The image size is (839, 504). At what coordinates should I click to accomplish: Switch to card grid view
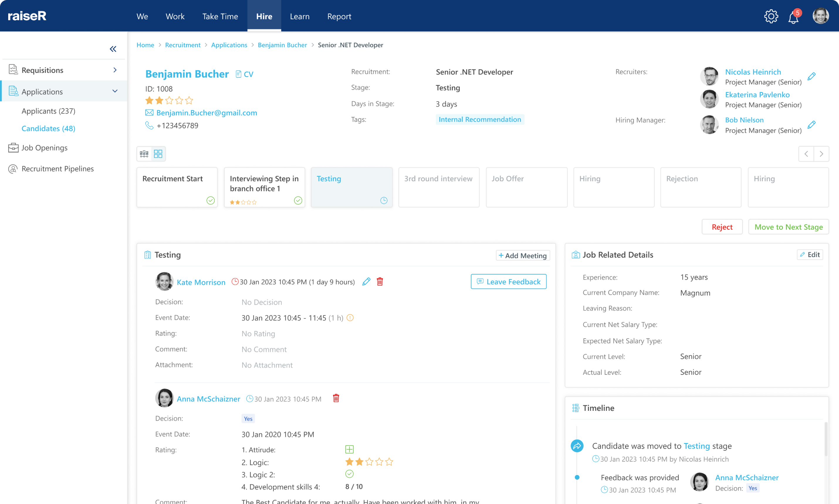point(158,154)
